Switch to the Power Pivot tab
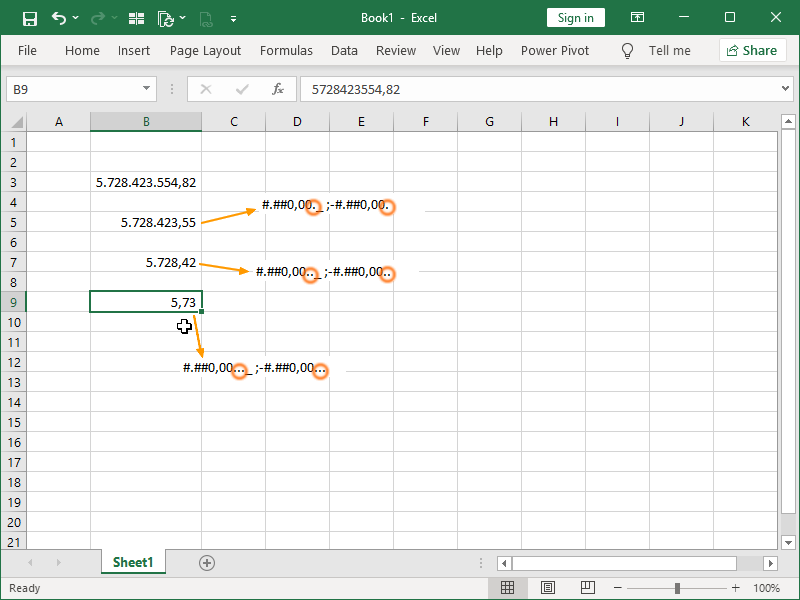The image size is (800, 600). [554, 50]
